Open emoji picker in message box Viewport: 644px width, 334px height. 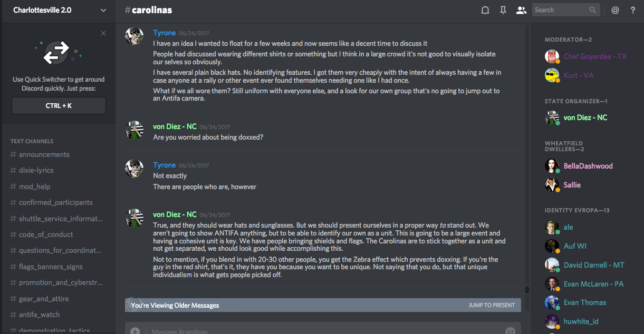click(510, 331)
